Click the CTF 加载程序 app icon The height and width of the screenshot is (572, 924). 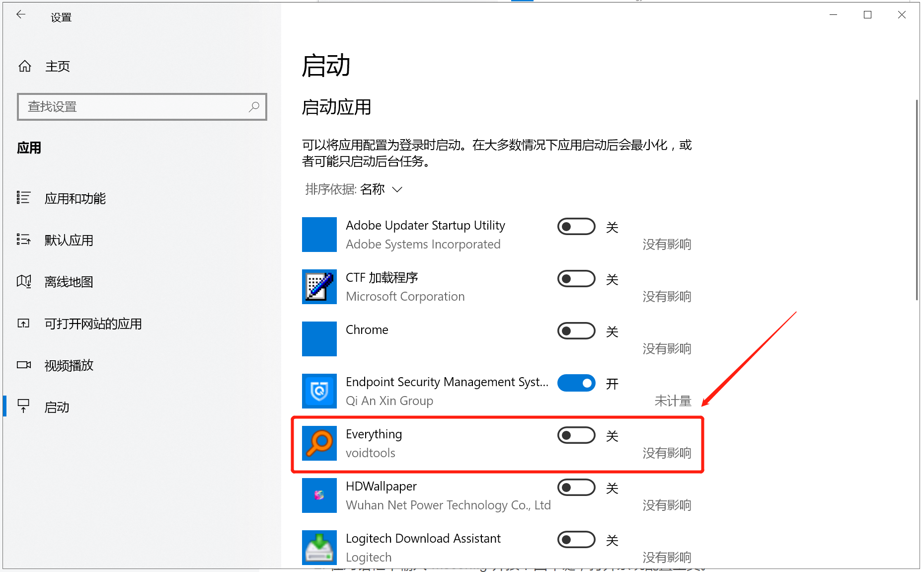click(x=319, y=287)
